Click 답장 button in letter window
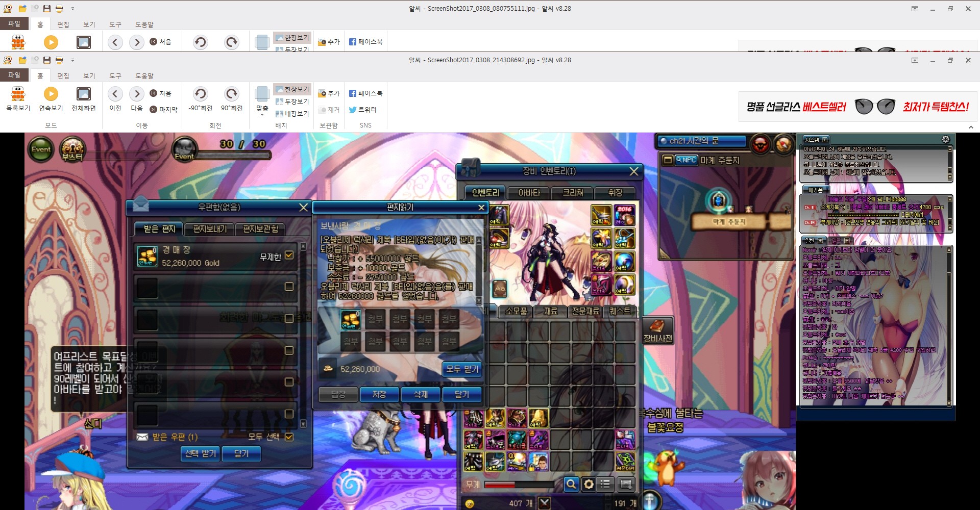The image size is (980, 510). (338, 394)
